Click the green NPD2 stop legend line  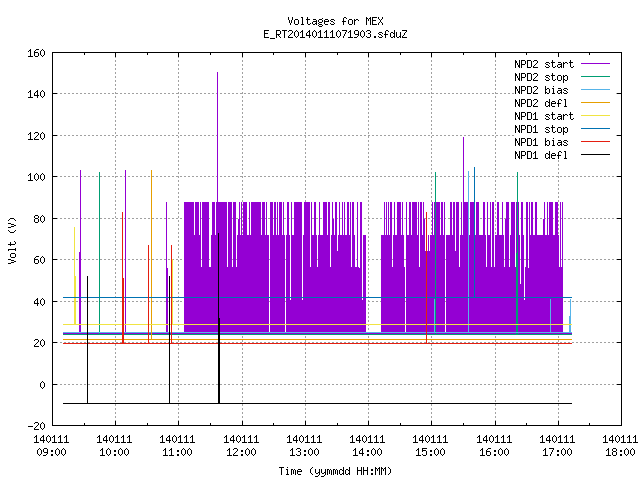point(595,77)
